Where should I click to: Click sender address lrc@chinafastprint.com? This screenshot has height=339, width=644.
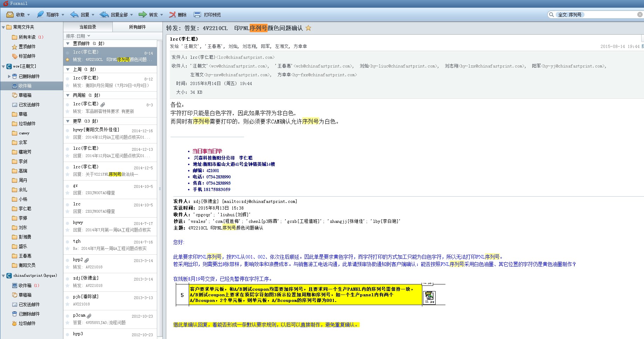pyautogui.click(x=245, y=57)
